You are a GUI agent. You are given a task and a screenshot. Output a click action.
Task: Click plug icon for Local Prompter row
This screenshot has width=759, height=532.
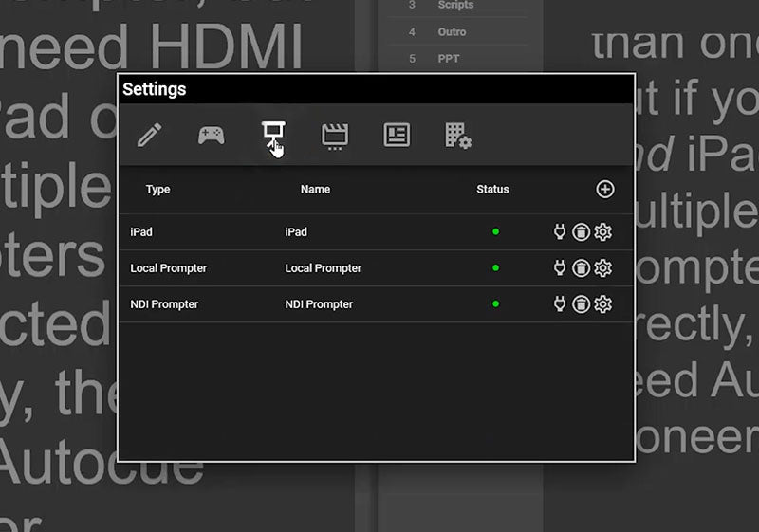[560, 268]
